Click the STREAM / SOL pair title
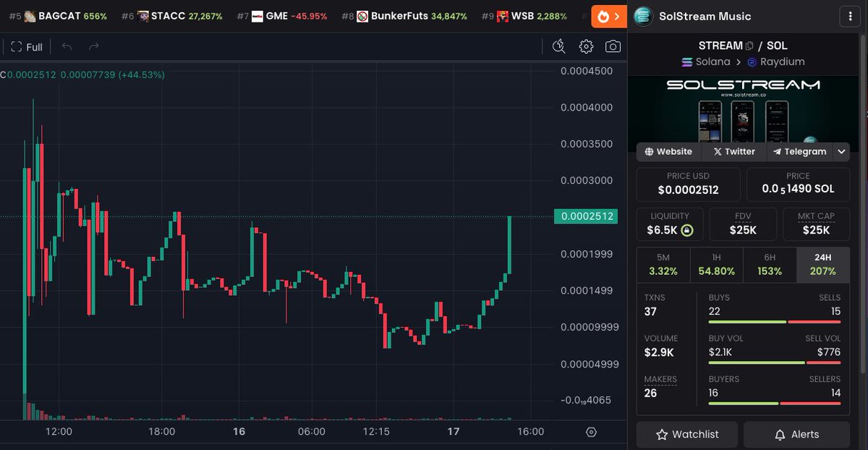This screenshot has height=450, width=868. [743, 46]
